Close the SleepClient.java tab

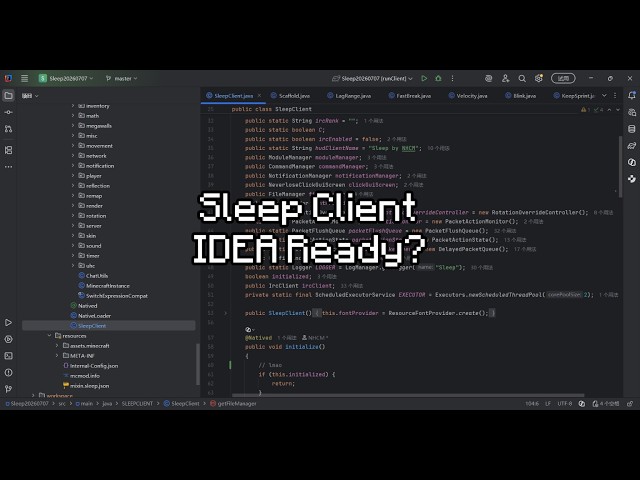point(259,96)
